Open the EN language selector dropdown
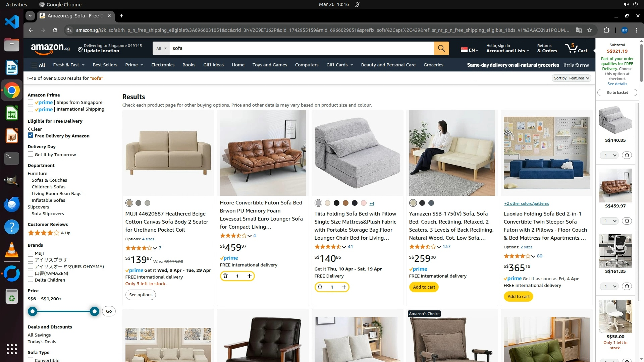 (x=469, y=50)
